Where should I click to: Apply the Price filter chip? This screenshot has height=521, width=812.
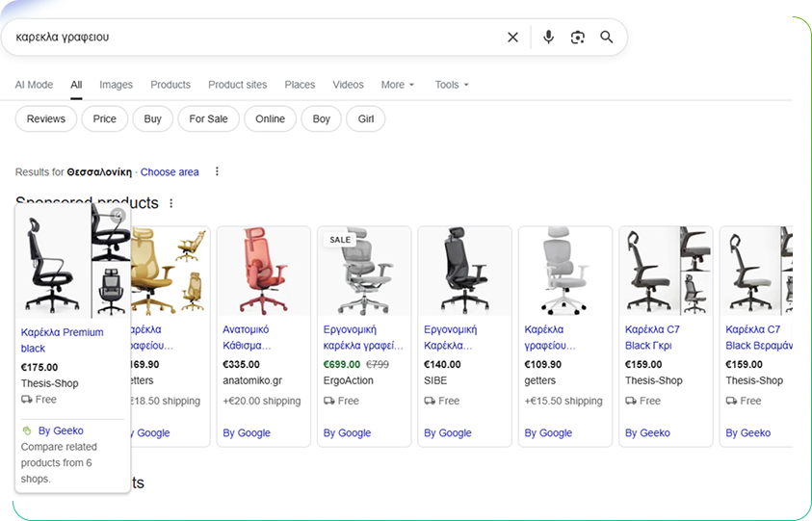(x=105, y=118)
